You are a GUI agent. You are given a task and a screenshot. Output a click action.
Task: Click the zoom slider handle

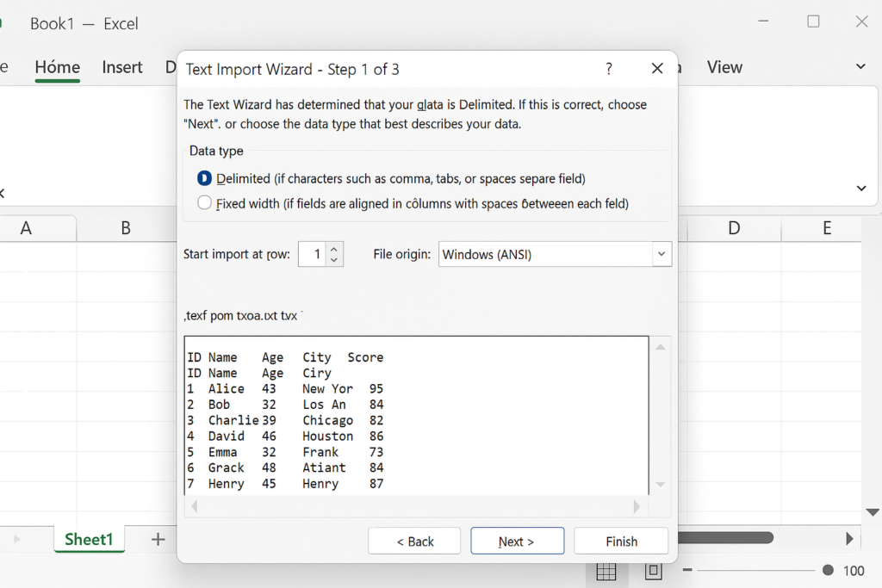click(828, 571)
